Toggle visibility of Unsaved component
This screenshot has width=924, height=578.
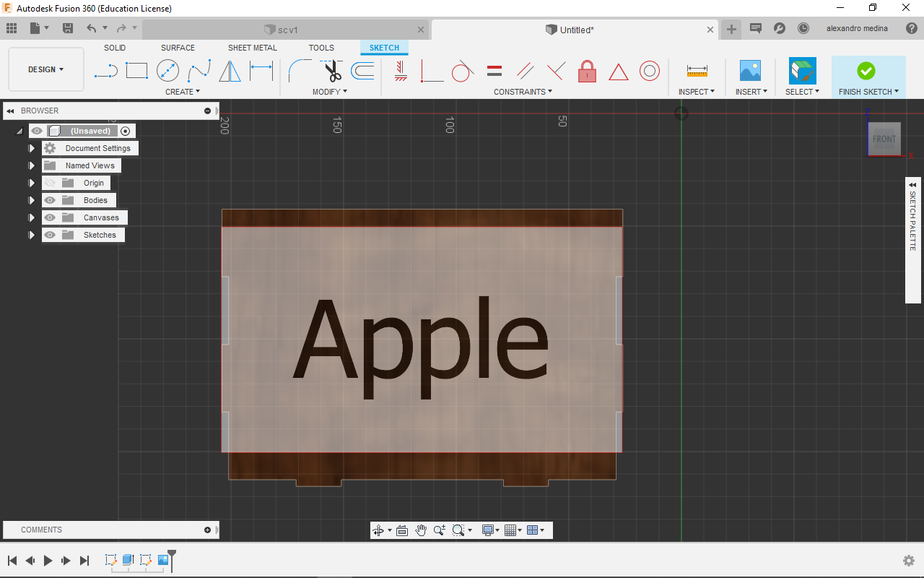[37, 131]
